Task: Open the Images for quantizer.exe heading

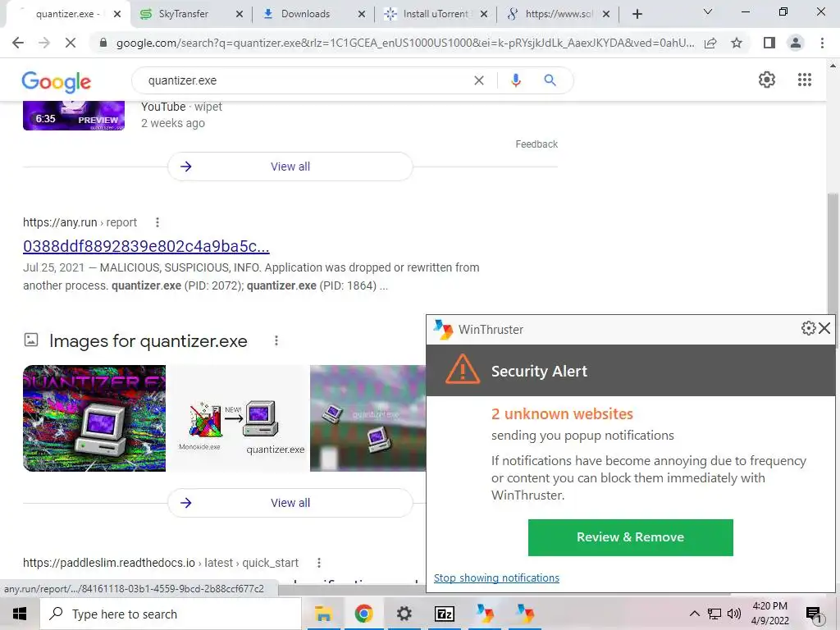Action: pos(148,340)
